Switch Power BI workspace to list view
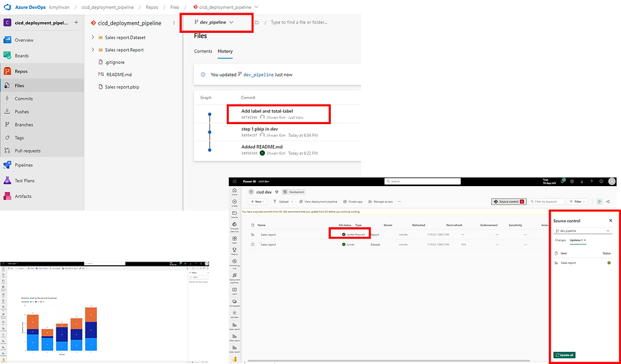 [x=599, y=201]
